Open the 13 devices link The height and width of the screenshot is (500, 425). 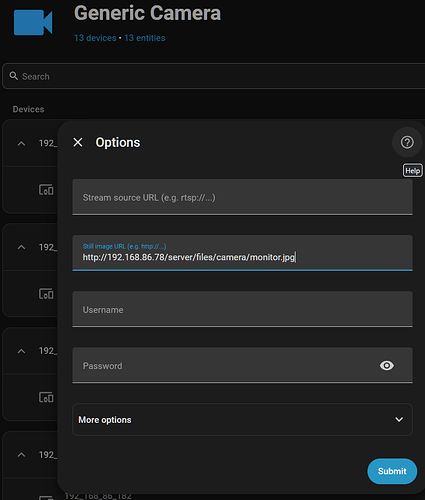click(95, 38)
